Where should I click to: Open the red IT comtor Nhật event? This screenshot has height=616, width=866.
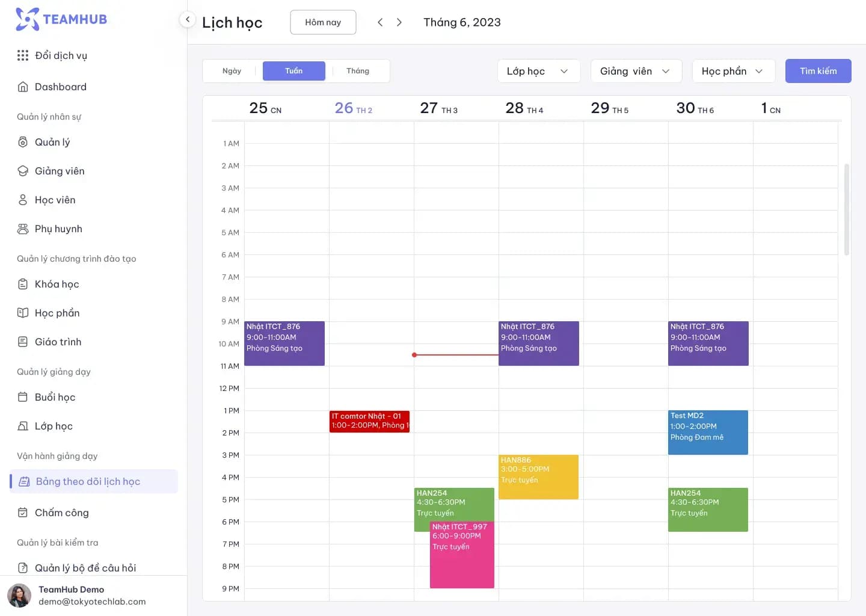coord(369,421)
